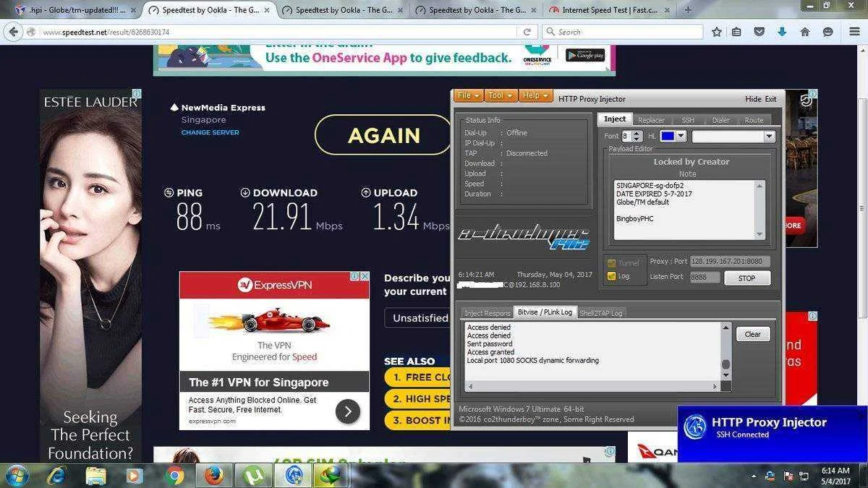This screenshot has height=488, width=868.
Task: Click the log pane horizontal scrollbar
Action: (x=592, y=386)
